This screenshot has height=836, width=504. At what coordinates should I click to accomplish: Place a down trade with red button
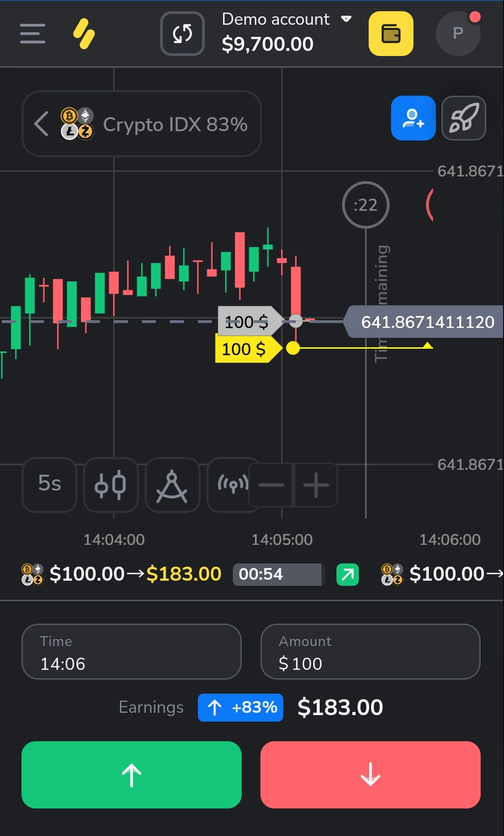click(371, 775)
